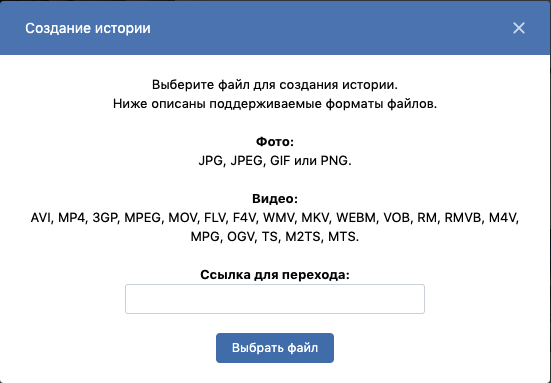Click the "MP4" video format text
551x383 pixels.
[72, 218]
